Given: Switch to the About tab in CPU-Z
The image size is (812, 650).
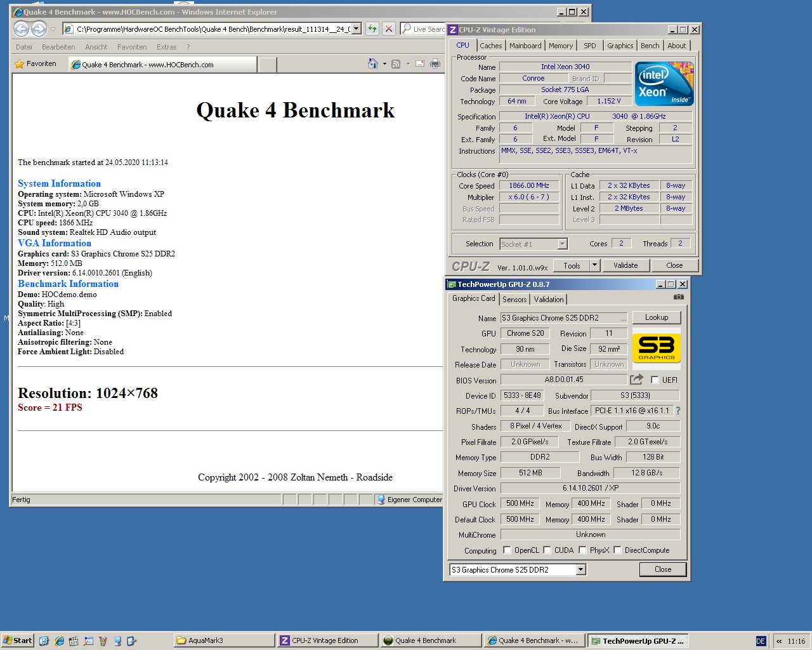Looking at the screenshot, I should [676, 46].
